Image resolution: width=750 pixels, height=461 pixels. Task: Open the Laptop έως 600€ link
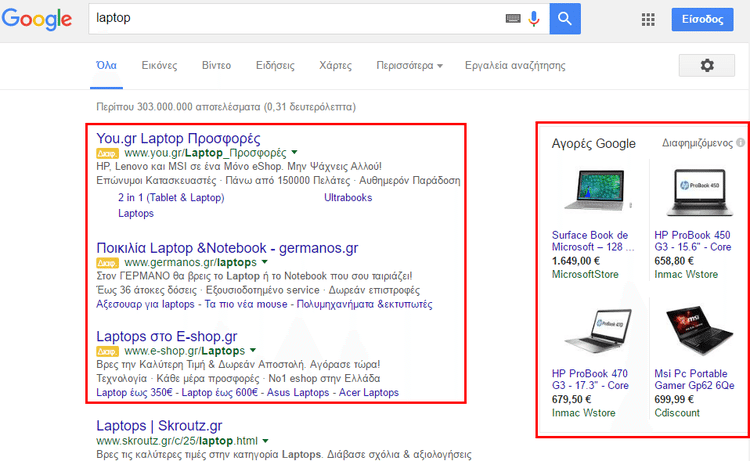point(220,393)
